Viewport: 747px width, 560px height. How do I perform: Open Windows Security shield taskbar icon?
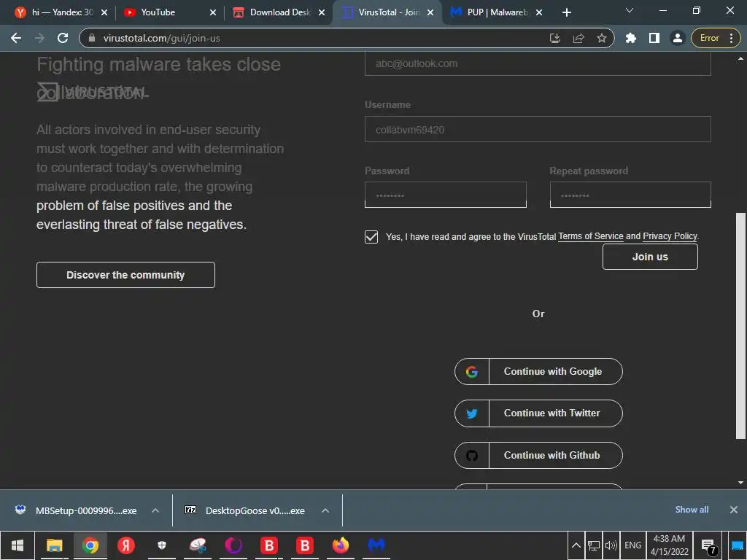(161, 545)
